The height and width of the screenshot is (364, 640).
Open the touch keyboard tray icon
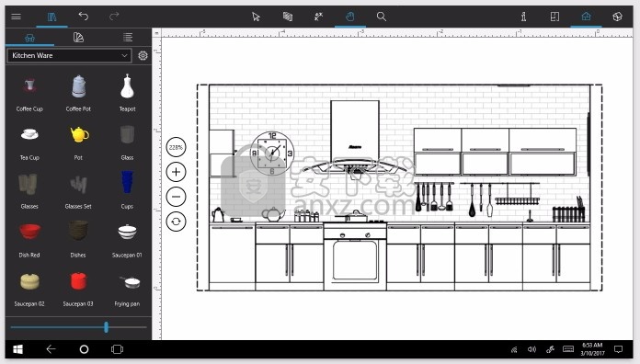pos(568,349)
